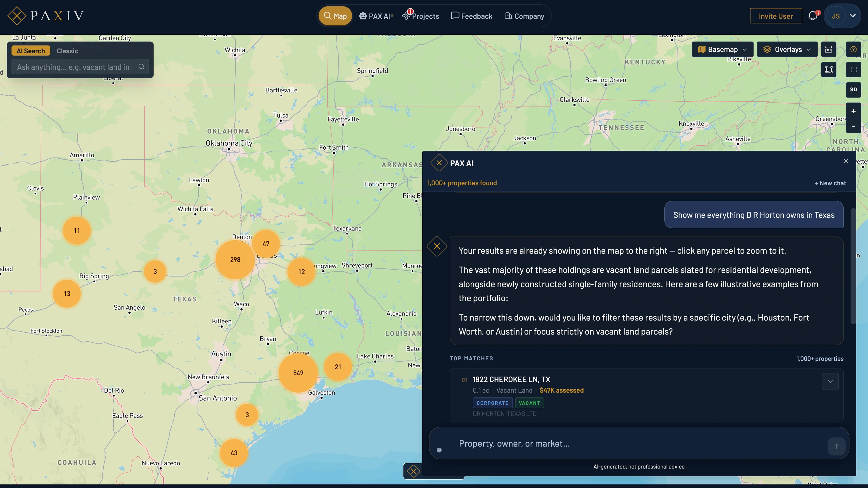
Task: Click the 3 cluster south of San Antonio
Action: 247,415
